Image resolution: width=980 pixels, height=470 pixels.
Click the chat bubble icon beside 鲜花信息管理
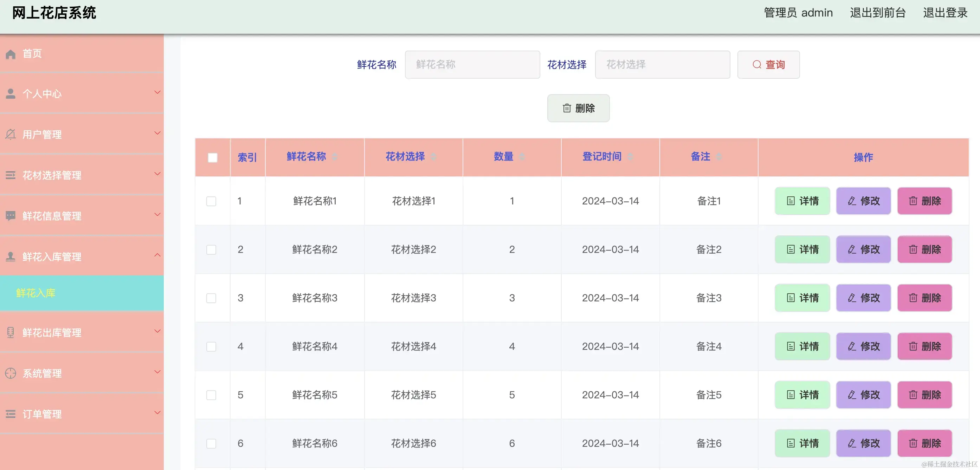pos(11,216)
